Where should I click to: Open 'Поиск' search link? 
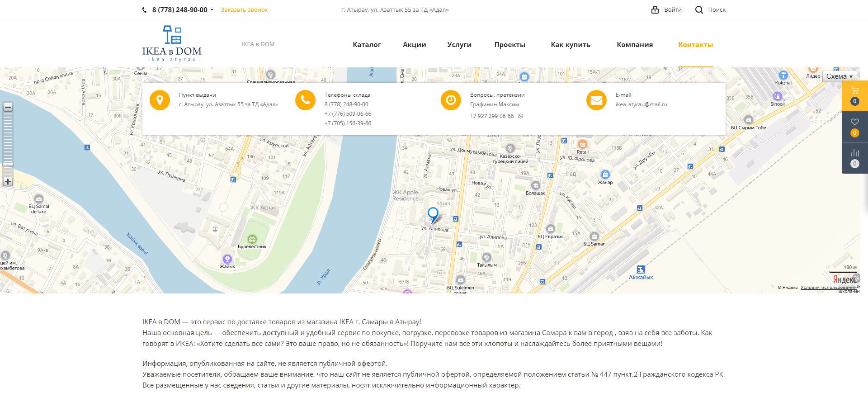click(x=717, y=10)
